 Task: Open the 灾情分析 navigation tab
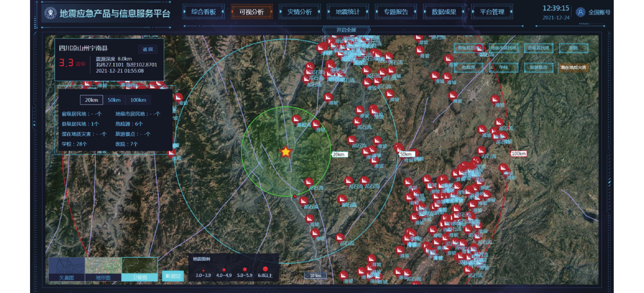click(x=300, y=12)
